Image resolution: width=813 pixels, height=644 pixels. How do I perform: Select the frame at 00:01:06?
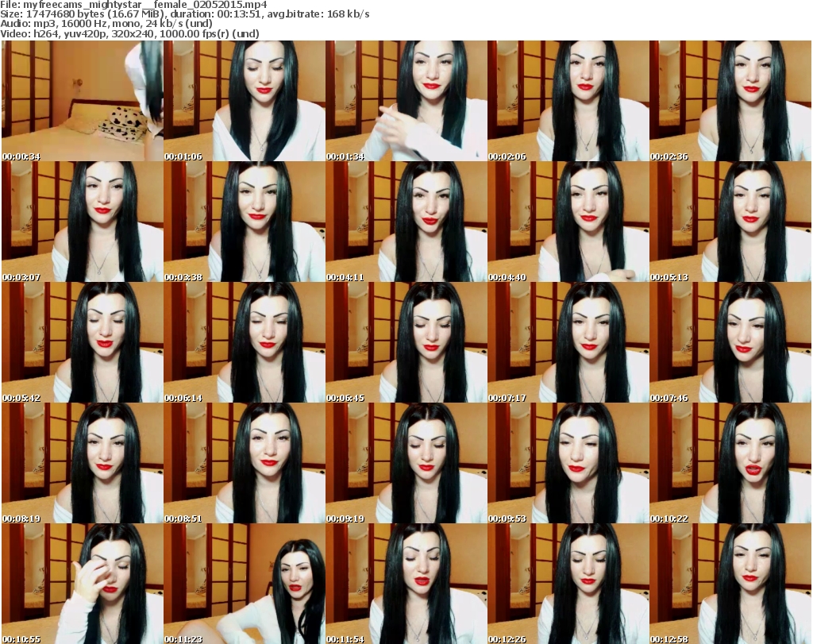(245, 101)
